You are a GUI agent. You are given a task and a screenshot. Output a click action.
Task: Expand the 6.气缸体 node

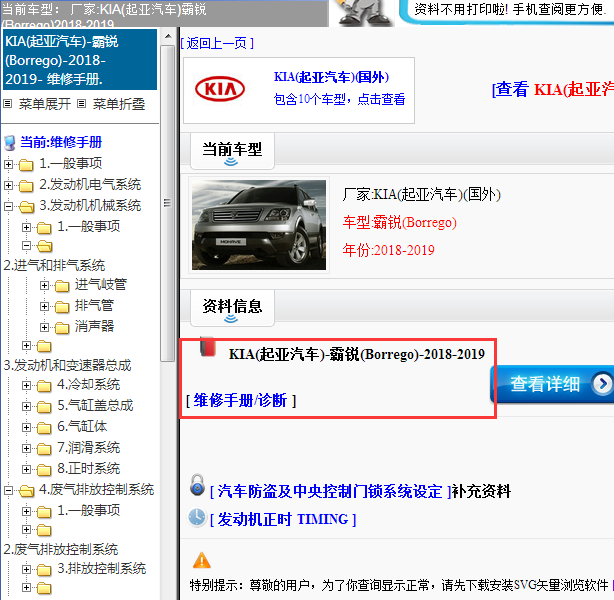coord(26,427)
